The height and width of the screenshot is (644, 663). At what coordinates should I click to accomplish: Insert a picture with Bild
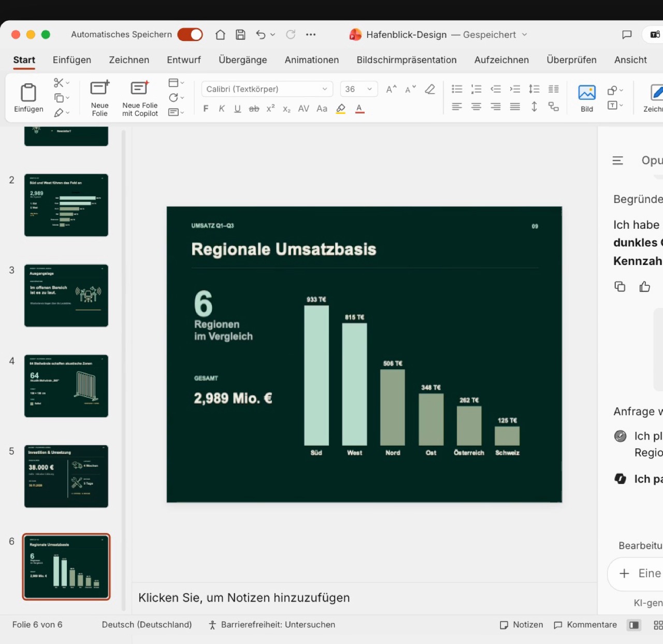click(587, 98)
